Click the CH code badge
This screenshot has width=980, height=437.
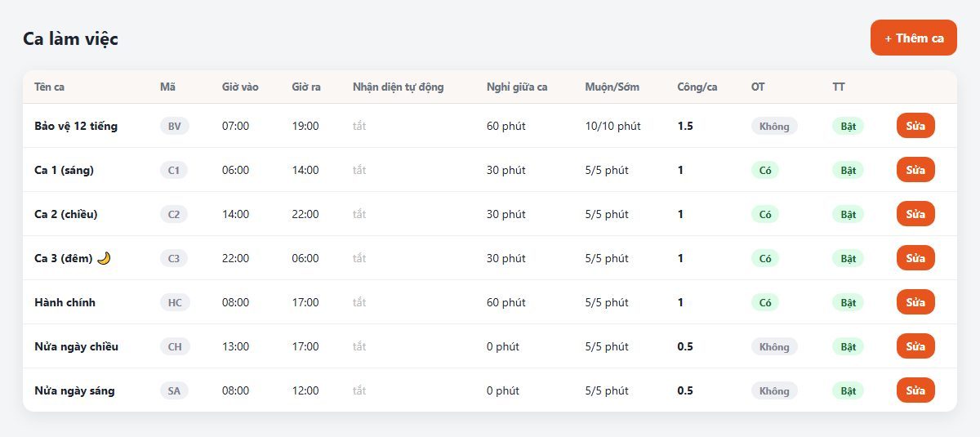pos(175,346)
